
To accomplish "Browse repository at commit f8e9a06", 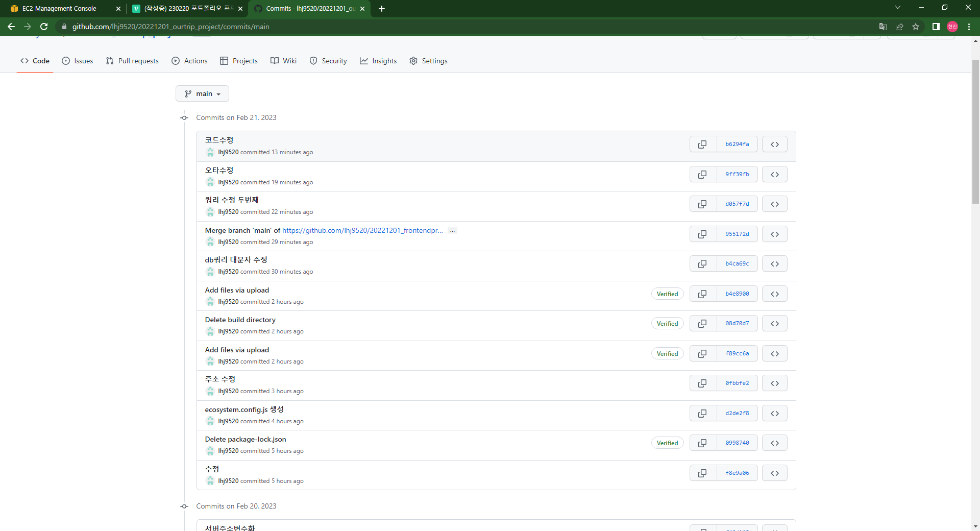I will [x=774, y=473].
